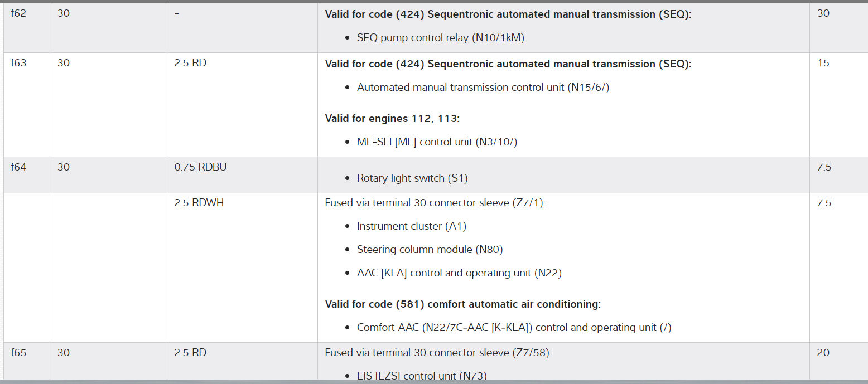Click the code (581) comfort air conditioning heading
The image size is (868, 384).
[462, 304]
